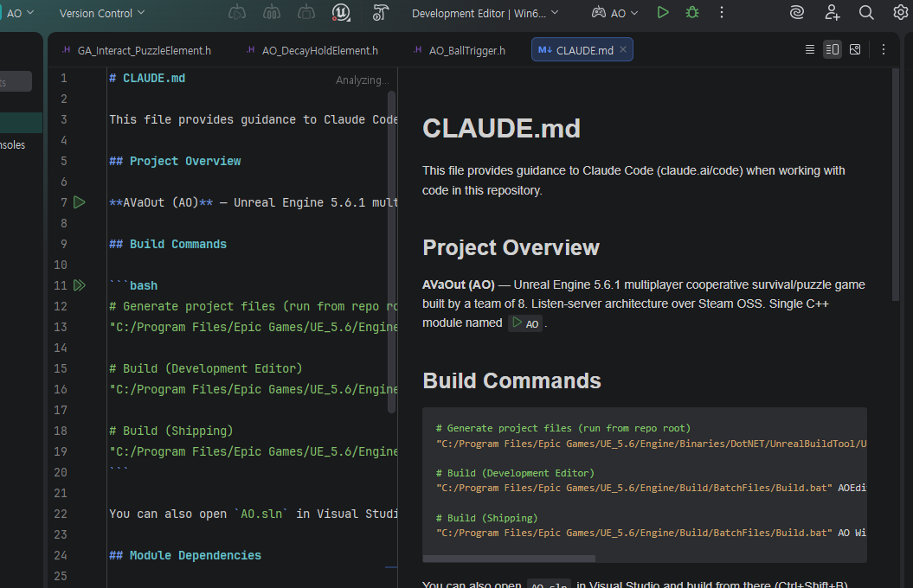Select the 'nsoles' item in the left panel
This screenshot has height=588, width=913.
pos(13,144)
